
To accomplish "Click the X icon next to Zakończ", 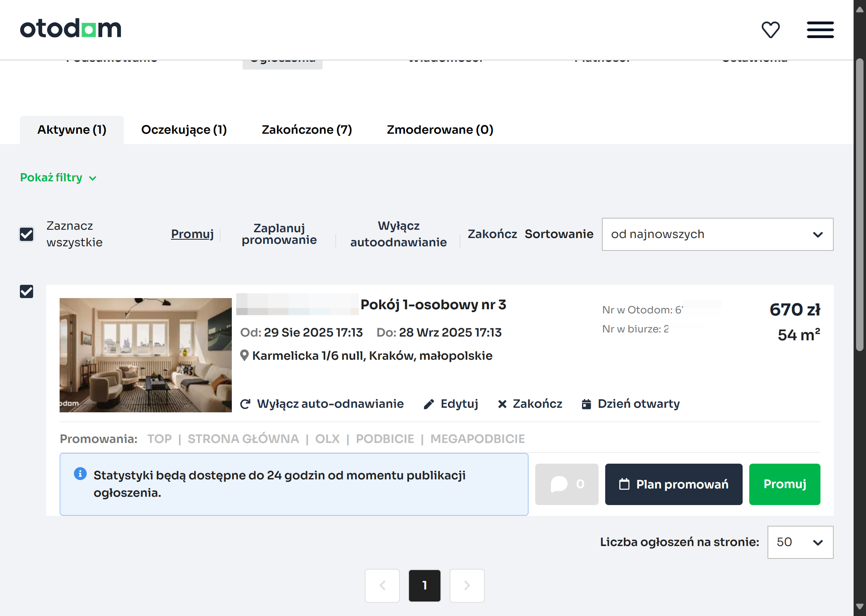I will click(502, 404).
